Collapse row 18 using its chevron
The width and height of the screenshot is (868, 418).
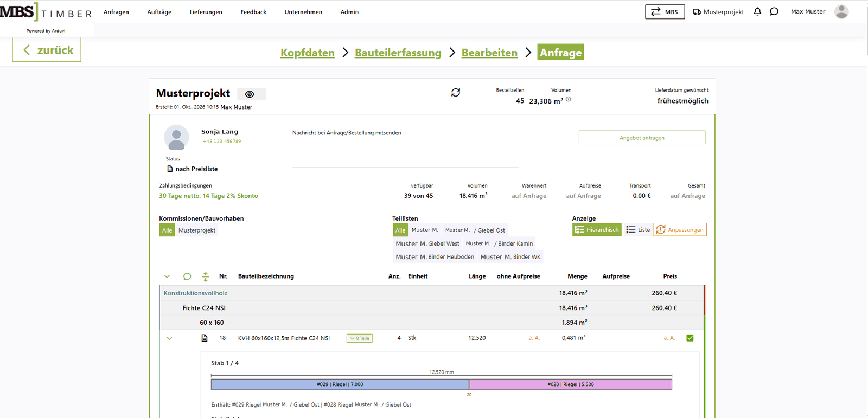point(169,338)
